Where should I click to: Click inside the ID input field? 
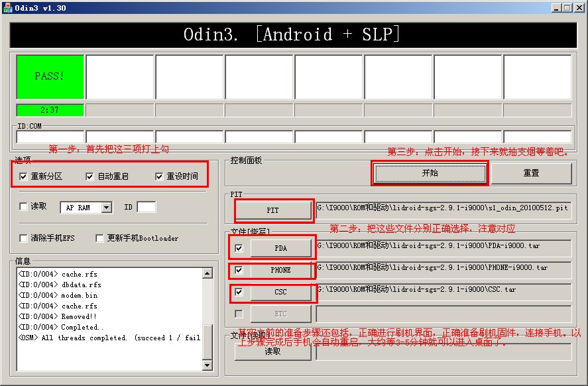click(x=146, y=206)
